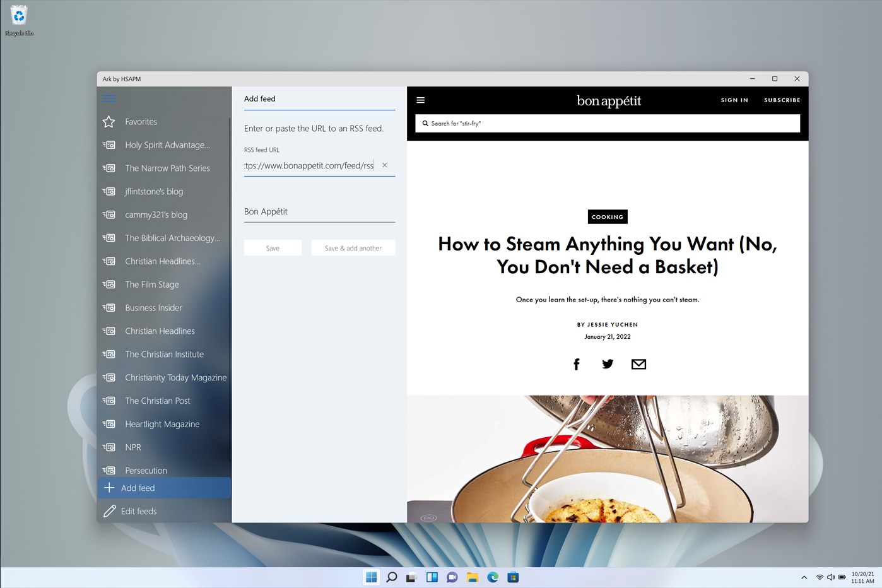Open the Recycle Bin desktop icon
Screen dimensions: 882x588
pyautogui.click(x=19, y=20)
